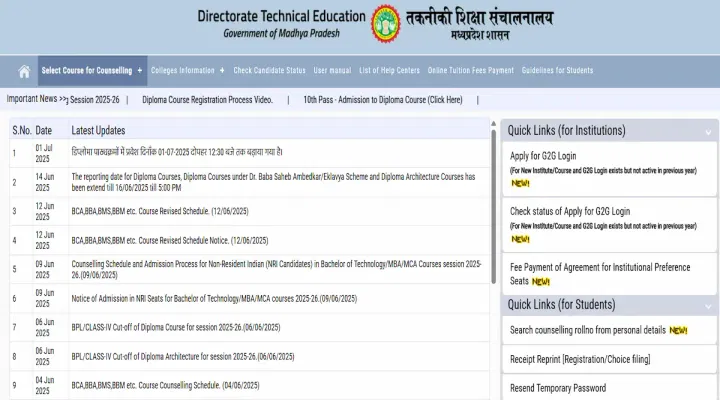
Task: Open Fee Payment of Agreement for Institutional Preference
Action: point(600,274)
